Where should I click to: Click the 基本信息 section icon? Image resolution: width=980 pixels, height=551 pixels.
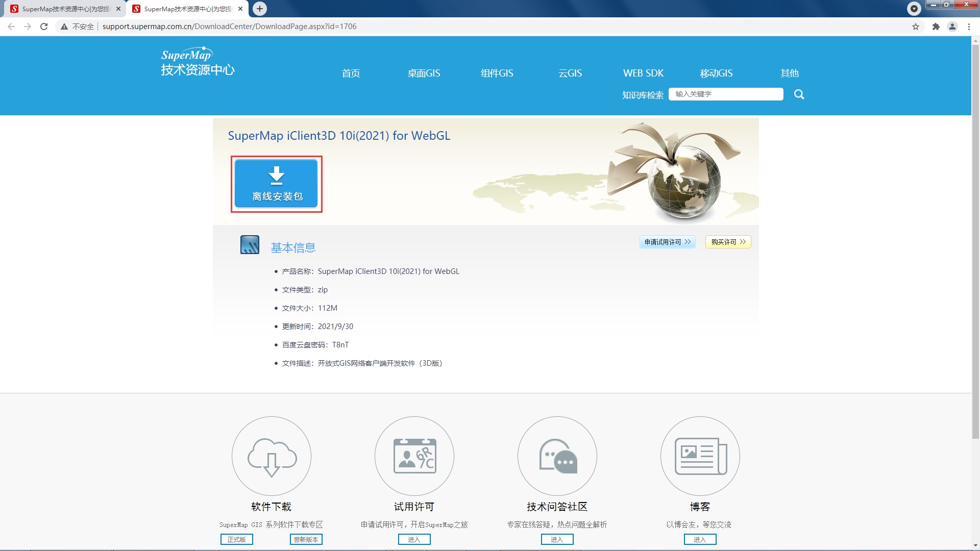point(250,245)
